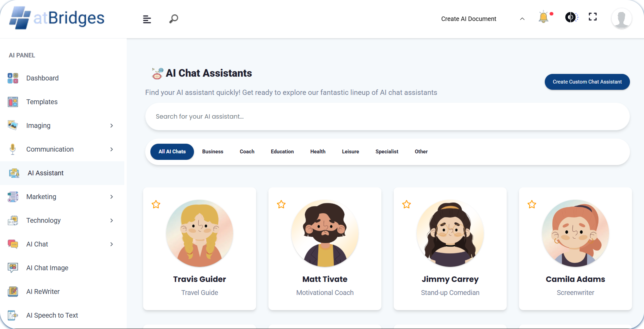
Task: Click the Jimmy Carrey name
Action: (450, 279)
